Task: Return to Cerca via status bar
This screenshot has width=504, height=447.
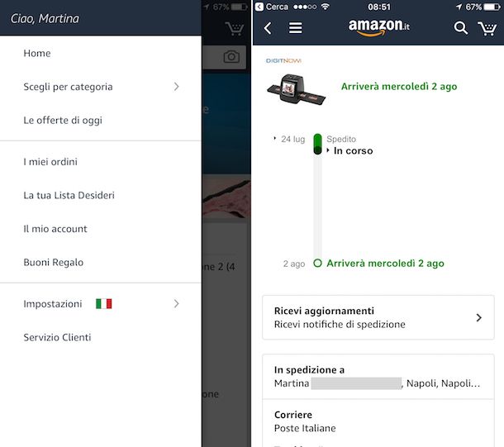Action: pos(272,7)
